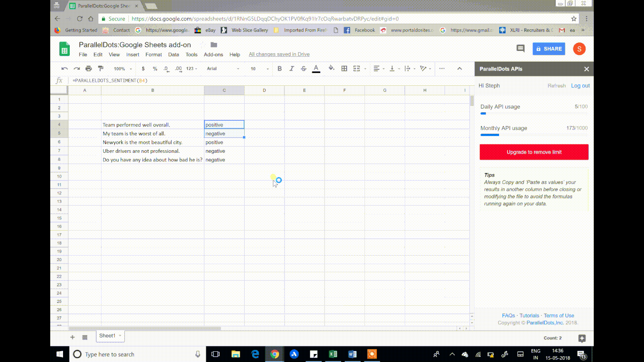Select column C header
The image size is (644, 362).
[x=224, y=90]
